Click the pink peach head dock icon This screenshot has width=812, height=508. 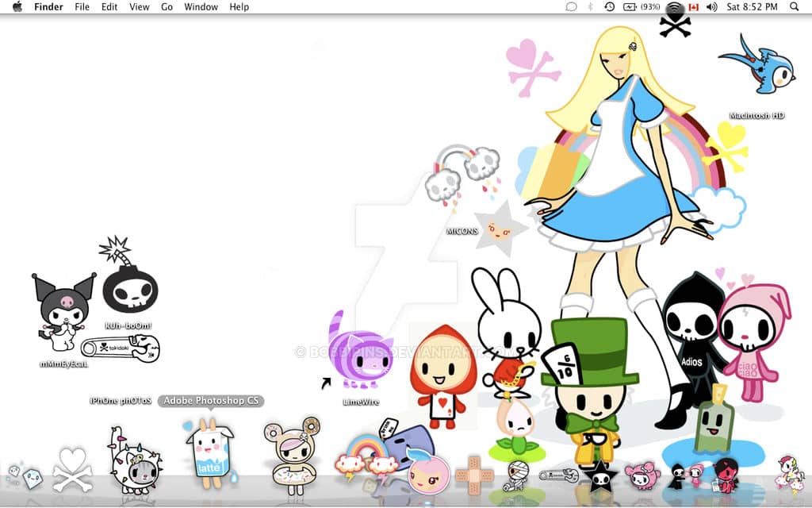(427, 473)
